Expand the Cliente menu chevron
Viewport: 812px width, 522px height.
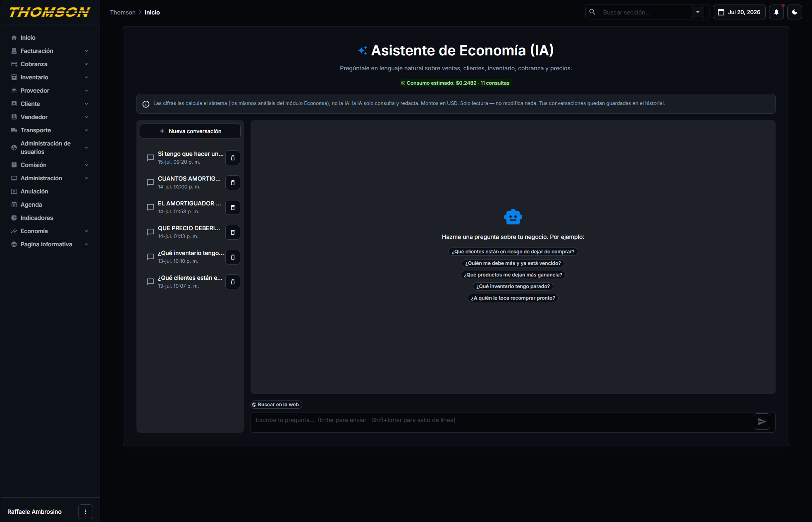tap(86, 104)
